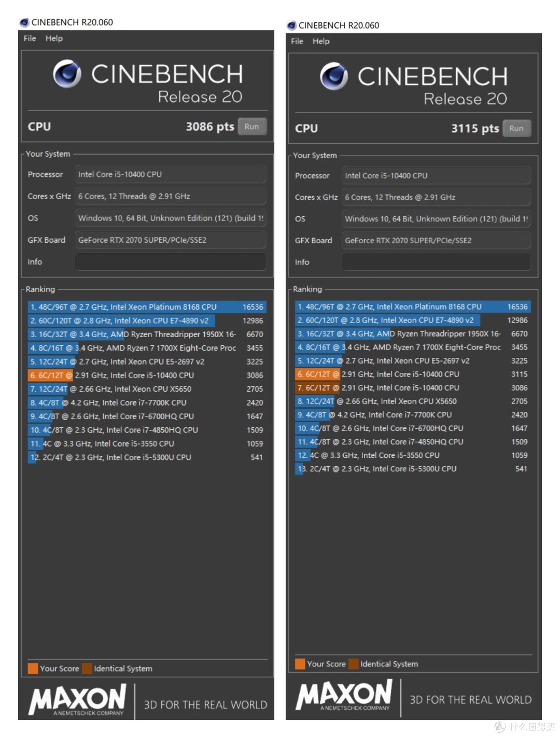
Task: Select i5-5300U ranking row, right window
Action: pos(413,468)
